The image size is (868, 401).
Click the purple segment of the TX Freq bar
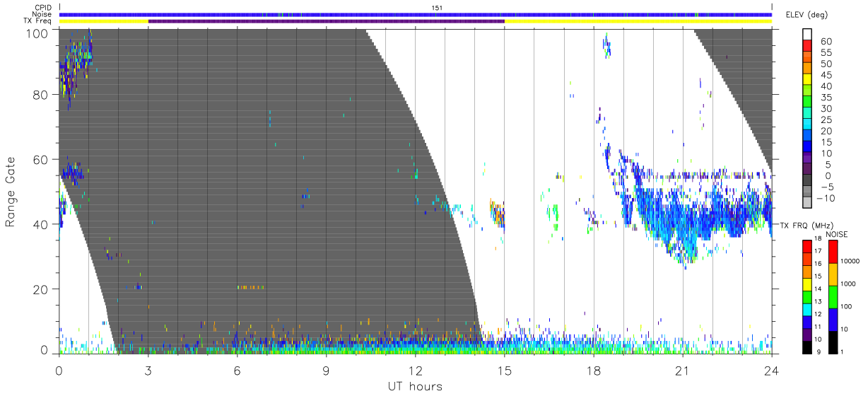(x=327, y=21)
